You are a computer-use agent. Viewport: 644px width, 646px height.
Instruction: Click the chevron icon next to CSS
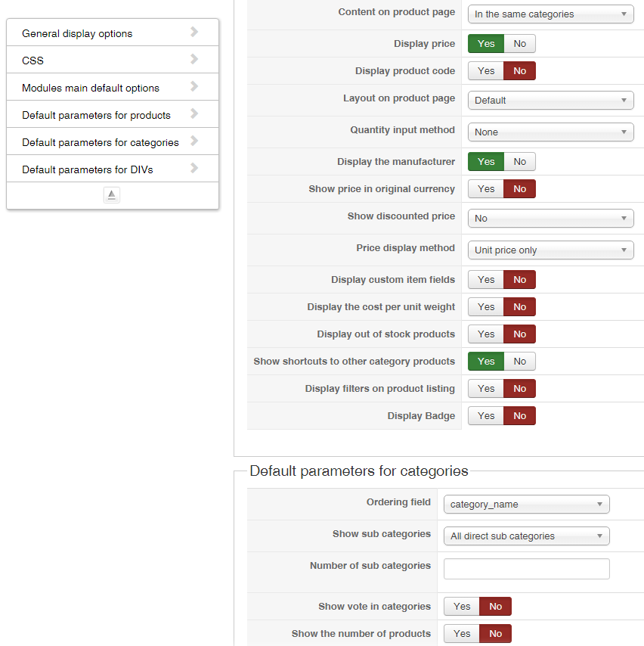point(194,59)
